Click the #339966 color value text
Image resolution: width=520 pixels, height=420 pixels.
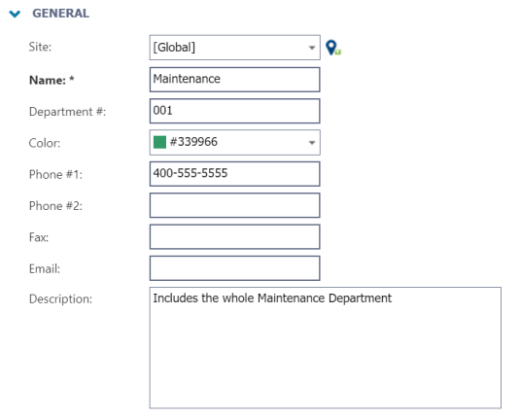tap(193, 142)
